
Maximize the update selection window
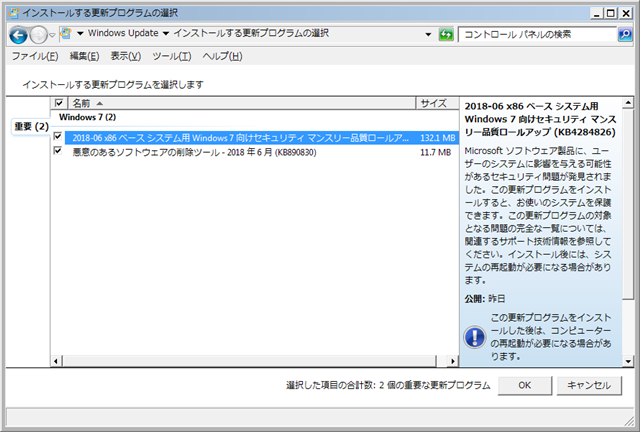(611, 13)
